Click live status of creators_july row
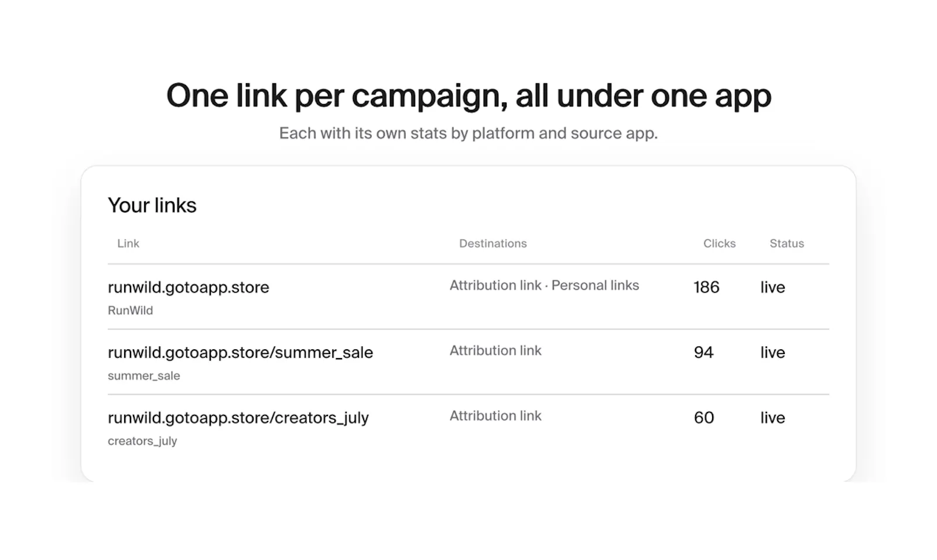937x560 pixels. 773,418
